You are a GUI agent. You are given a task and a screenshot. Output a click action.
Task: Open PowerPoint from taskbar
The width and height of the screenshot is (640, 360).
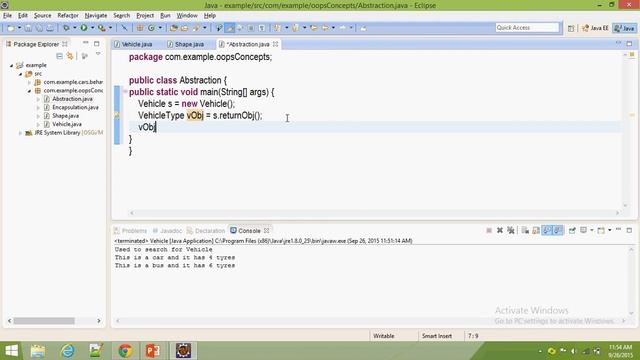pos(153,351)
